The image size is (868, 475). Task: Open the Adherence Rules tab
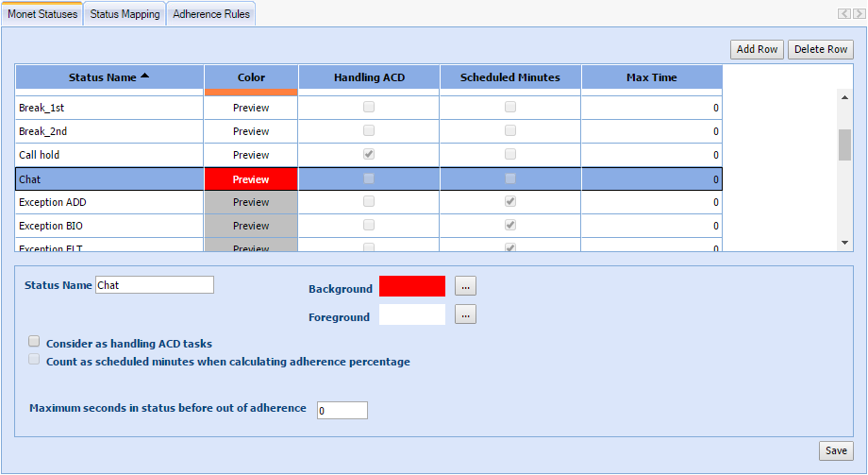(210, 14)
